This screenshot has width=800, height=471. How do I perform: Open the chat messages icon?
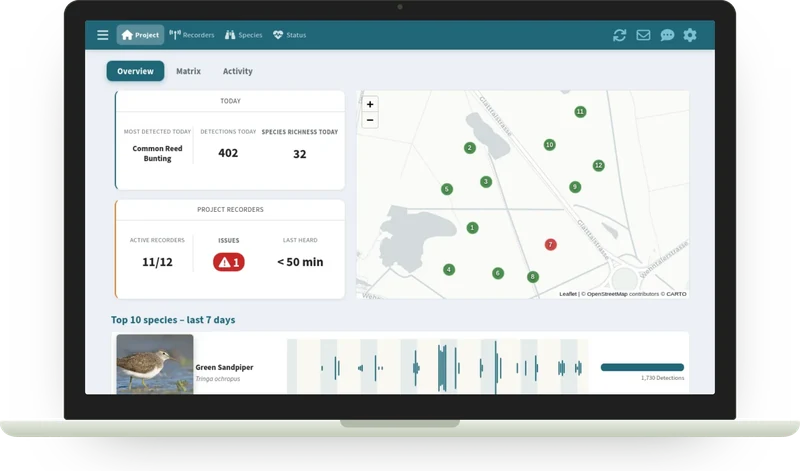(667, 35)
